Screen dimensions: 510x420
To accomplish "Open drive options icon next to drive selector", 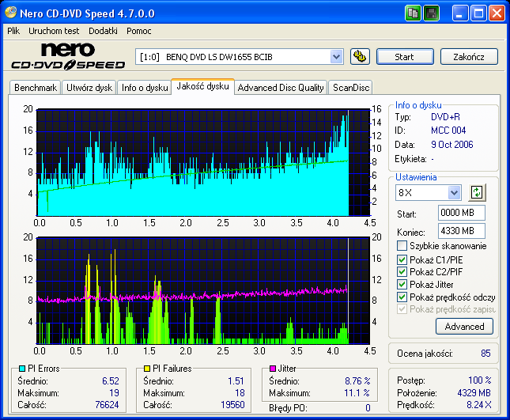I will (x=360, y=57).
